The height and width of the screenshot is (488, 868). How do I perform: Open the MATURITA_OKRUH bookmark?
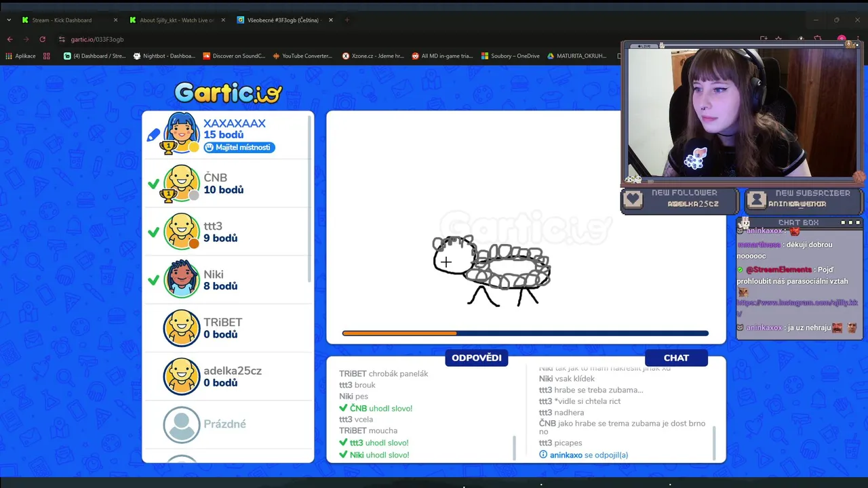577,56
